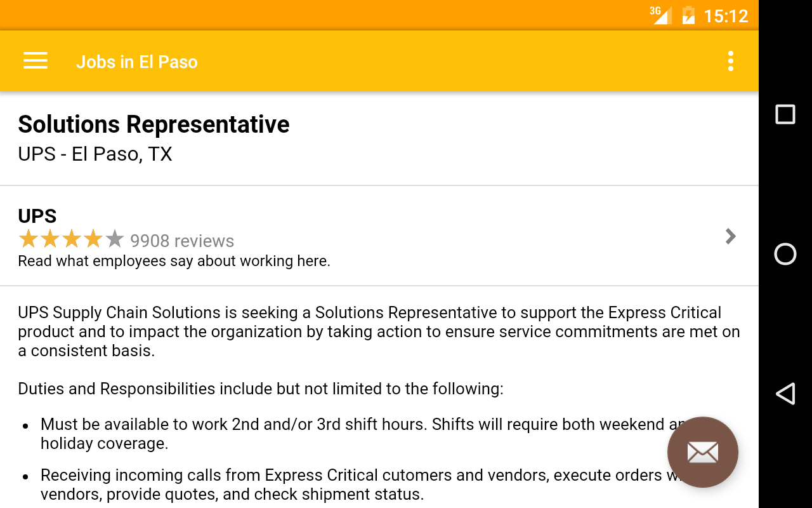Open the three-dot overflow menu
812x508 pixels.
[731, 61]
